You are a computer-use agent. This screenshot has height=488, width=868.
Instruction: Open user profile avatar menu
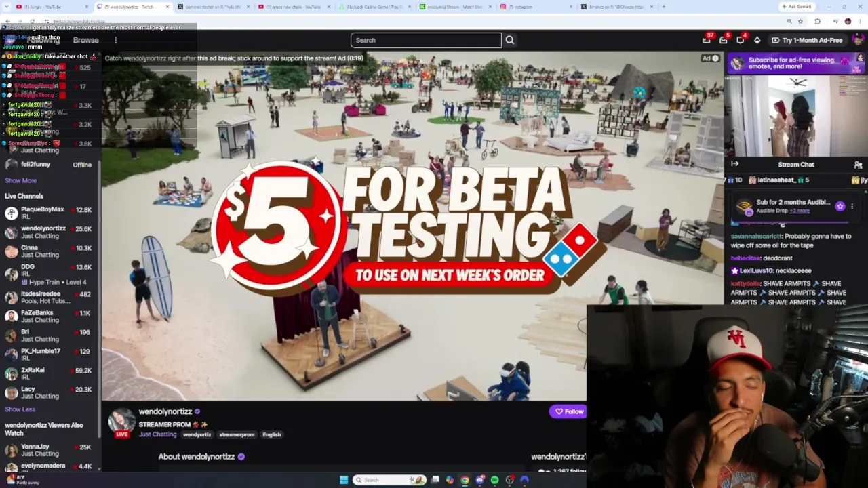859,40
